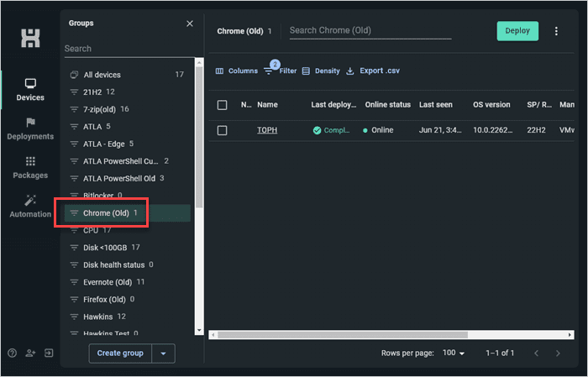Click the help question mark icon
This screenshot has height=377, width=588.
pos(12,353)
